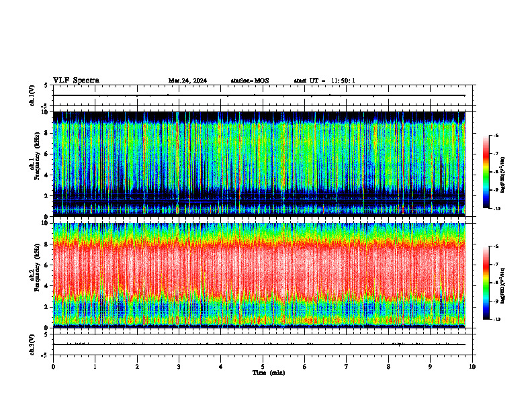Click time axis tick label "6"
532x411 pixels.
pyautogui.click(x=305, y=367)
